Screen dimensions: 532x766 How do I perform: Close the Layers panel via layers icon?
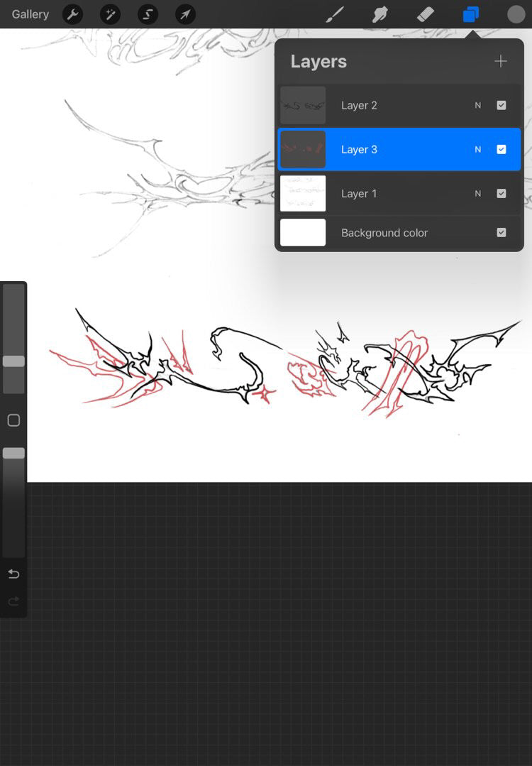click(x=470, y=14)
